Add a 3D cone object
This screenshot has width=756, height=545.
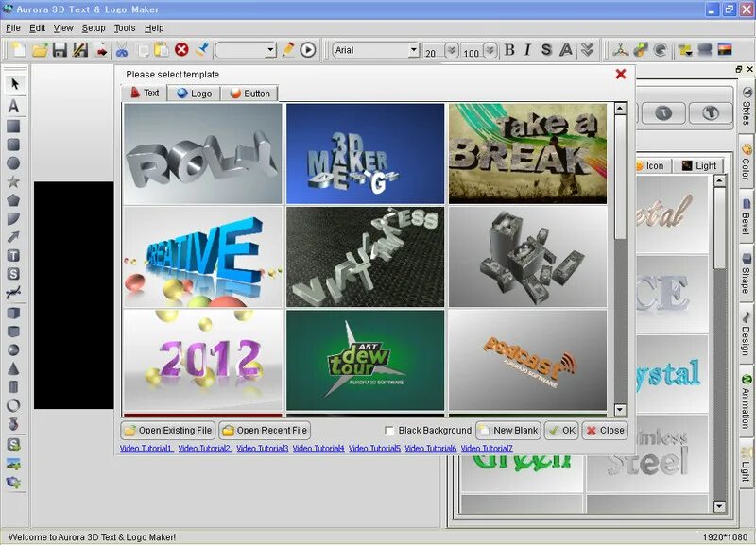(13, 368)
